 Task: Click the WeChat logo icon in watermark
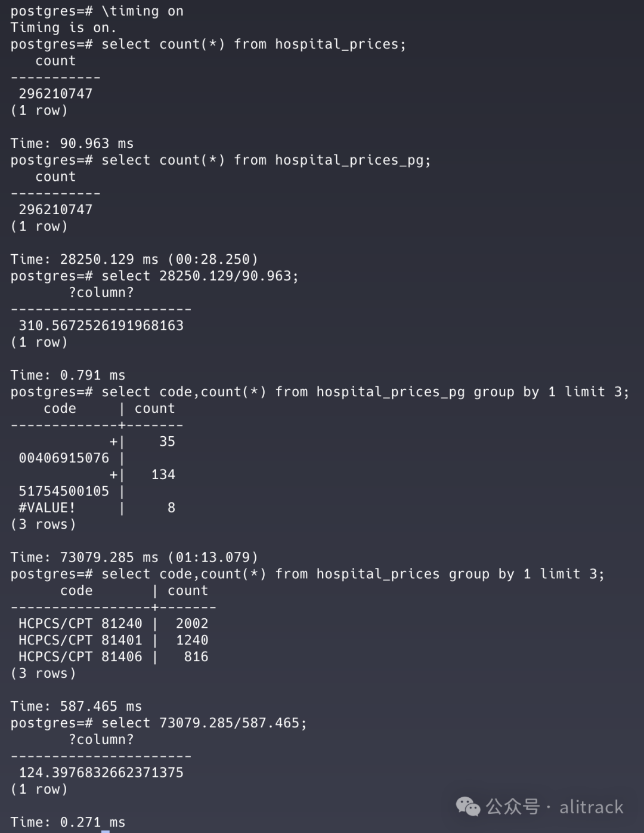(x=468, y=807)
